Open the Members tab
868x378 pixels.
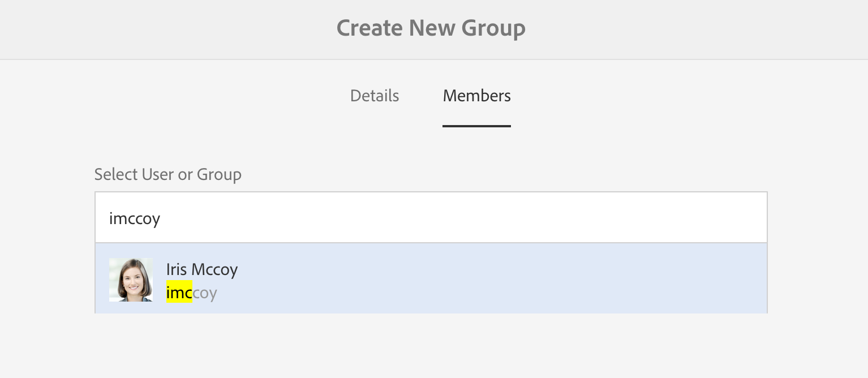click(476, 96)
